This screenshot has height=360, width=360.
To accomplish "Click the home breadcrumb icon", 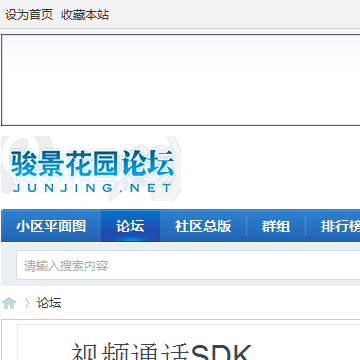I will point(9,303).
